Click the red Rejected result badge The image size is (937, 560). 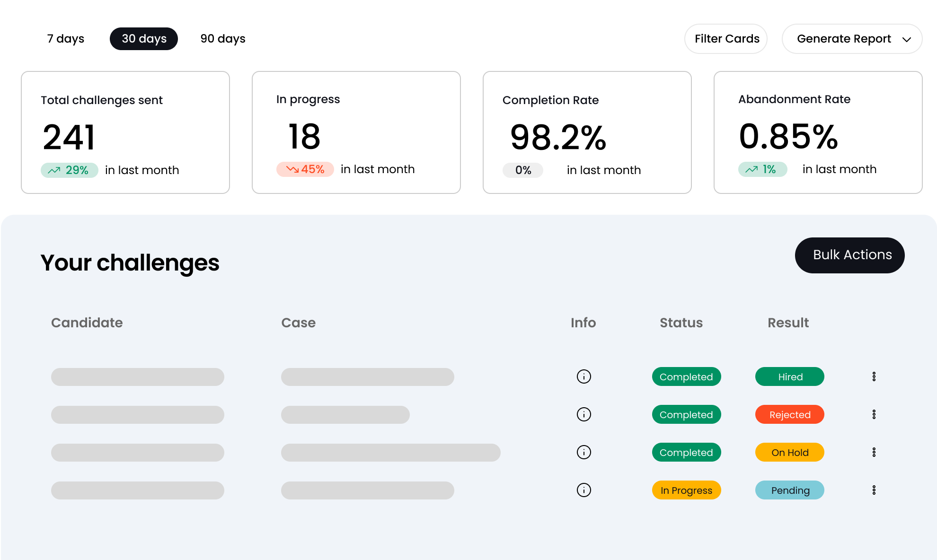pos(789,414)
